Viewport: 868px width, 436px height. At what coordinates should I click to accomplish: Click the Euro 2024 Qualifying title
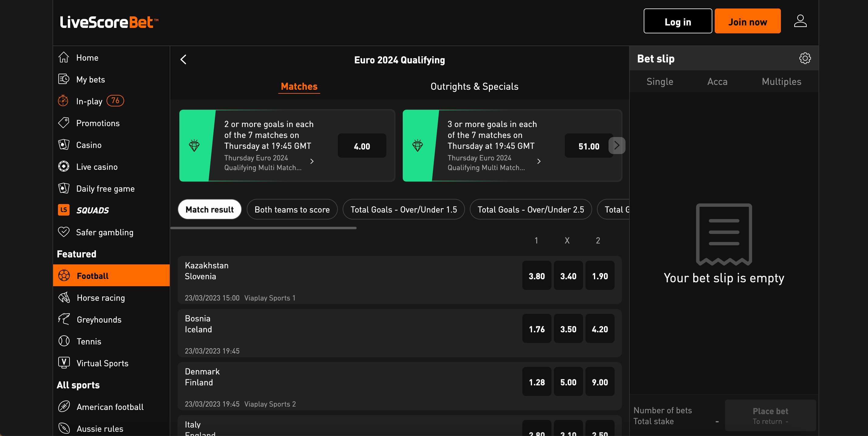click(x=399, y=60)
